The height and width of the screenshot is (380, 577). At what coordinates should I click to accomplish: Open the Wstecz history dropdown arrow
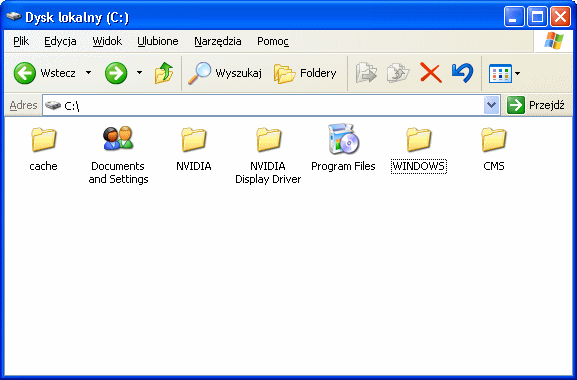point(88,73)
